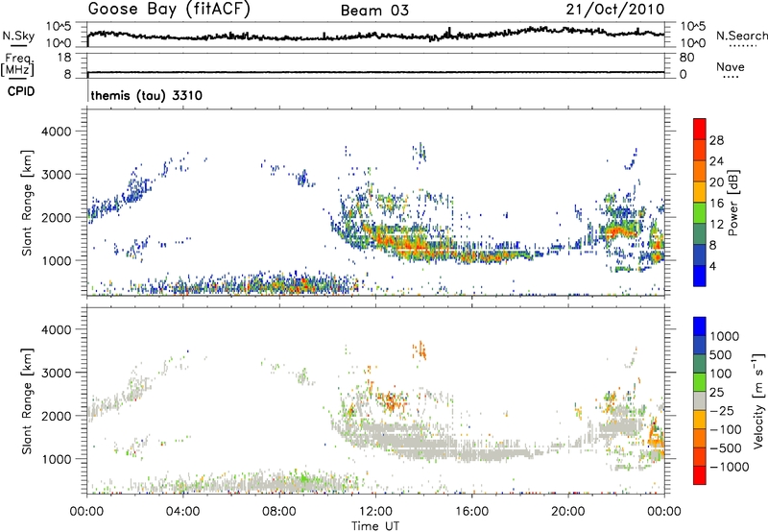
Task: Click the "28" label on the power colorbar
Action: point(716,140)
